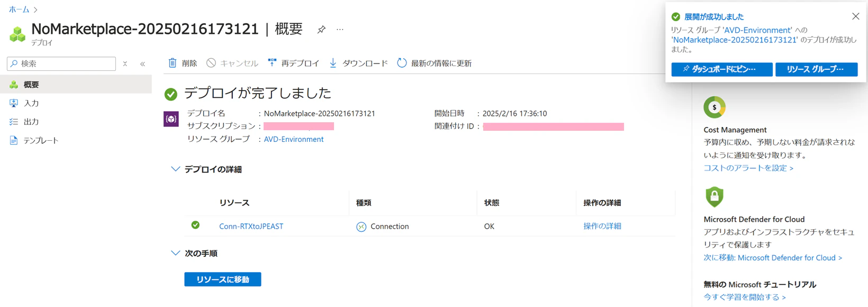Open the more options ellipsis beside the title

coord(340,30)
